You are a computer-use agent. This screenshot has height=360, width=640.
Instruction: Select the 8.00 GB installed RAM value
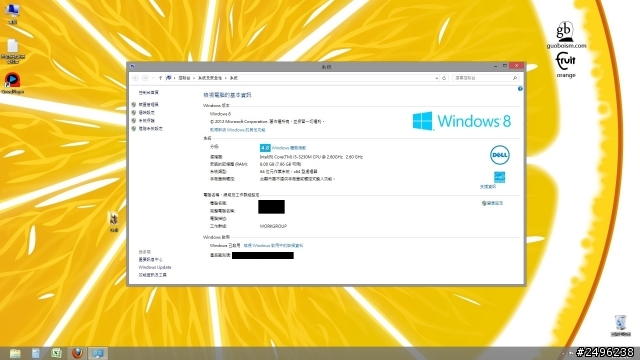coord(280,164)
